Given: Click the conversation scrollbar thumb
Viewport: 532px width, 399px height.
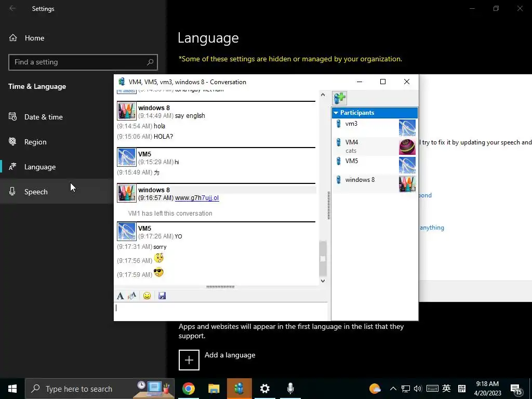Looking at the screenshot, I should pyautogui.click(x=323, y=259).
